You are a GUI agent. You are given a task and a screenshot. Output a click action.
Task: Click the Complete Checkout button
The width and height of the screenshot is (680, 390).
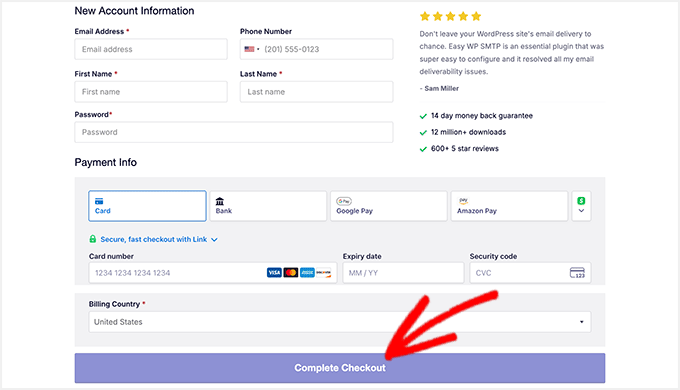click(340, 368)
